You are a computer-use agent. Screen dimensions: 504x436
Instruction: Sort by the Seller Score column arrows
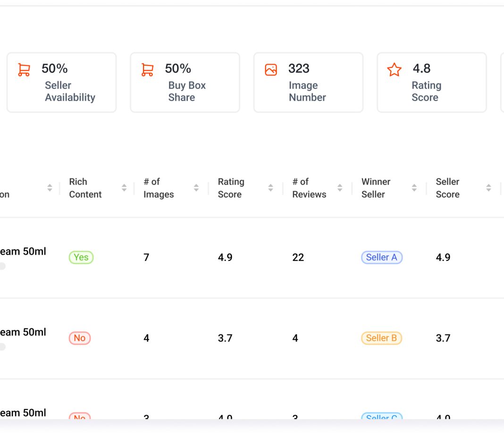click(x=488, y=188)
